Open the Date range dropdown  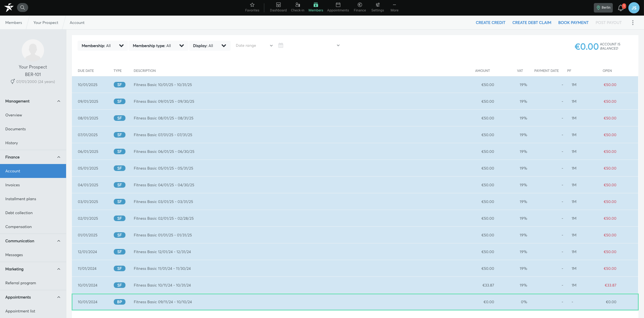click(254, 45)
